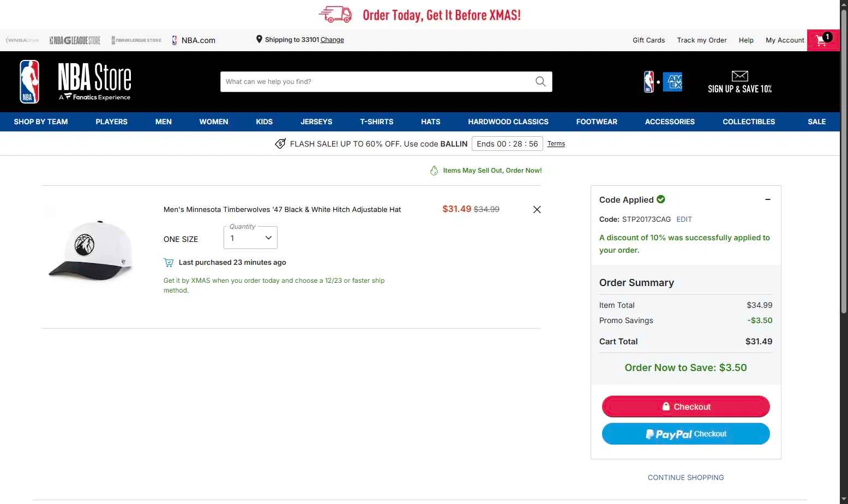The width and height of the screenshot is (848, 504).
Task: Open the T-Shirts menu
Action: [x=377, y=122]
